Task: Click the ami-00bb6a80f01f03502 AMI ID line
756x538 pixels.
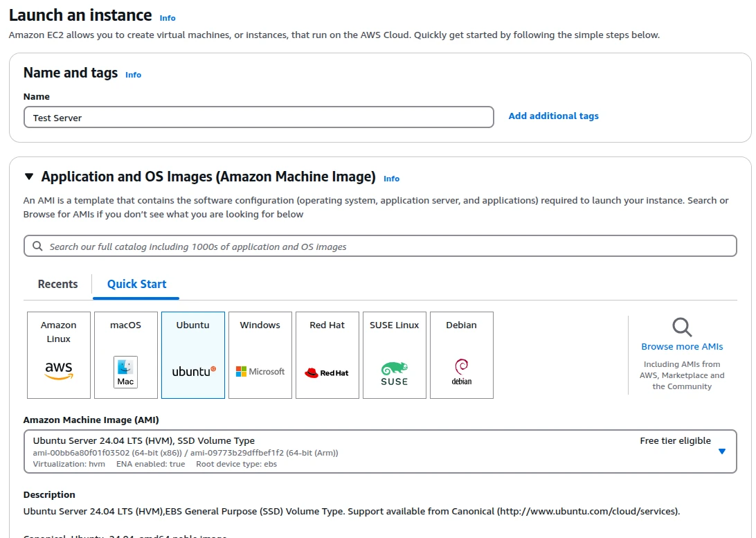Action: (186, 453)
